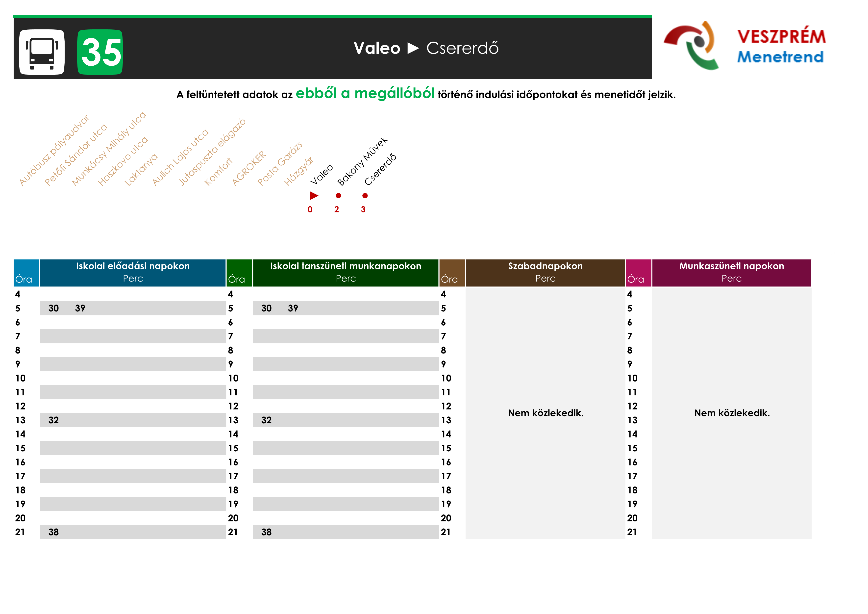Click hour '21' in the school-holiday column
This screenshot has width=868, height=614.
point(233,532)
